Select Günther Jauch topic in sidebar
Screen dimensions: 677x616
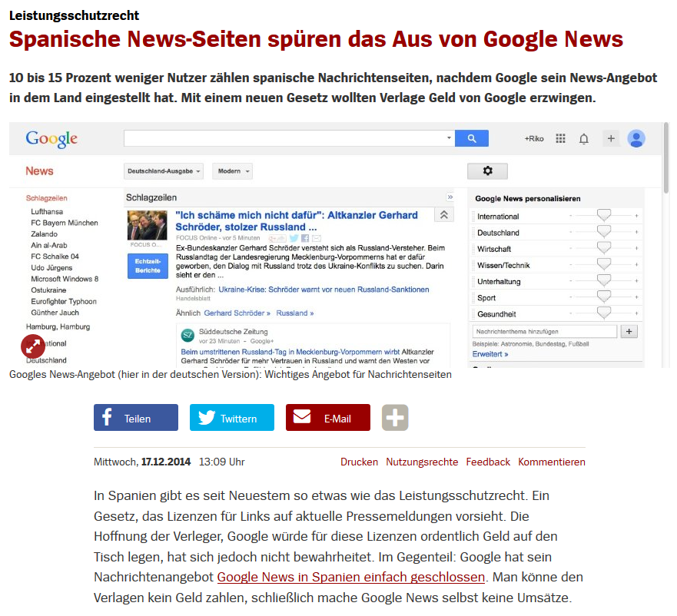coord(55,313)
